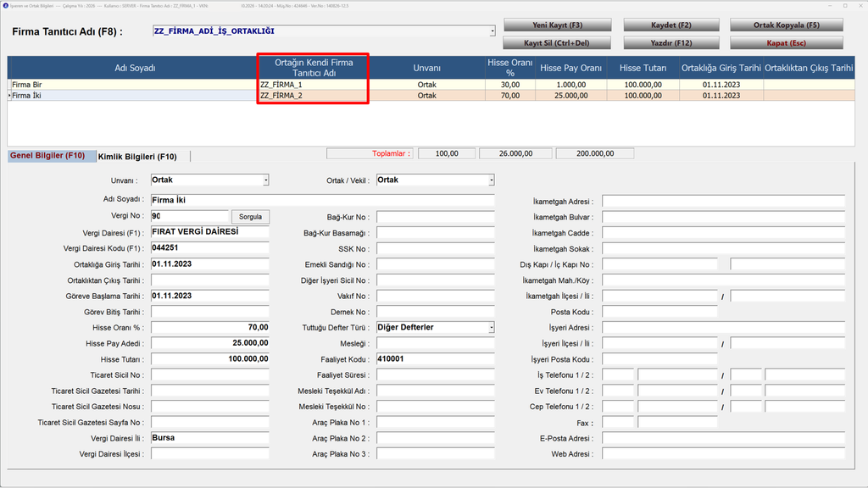
Task: Focus the Adı Soyadı input field
Action: coord(323,200)
